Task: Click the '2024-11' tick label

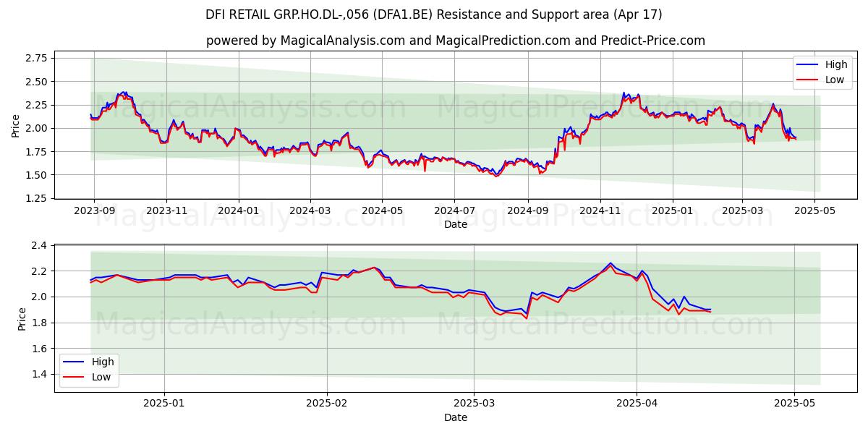Action: click(600, 210)
